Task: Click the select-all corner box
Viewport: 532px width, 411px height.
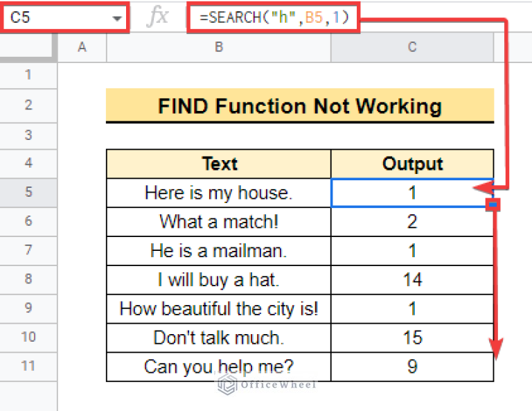Action: coord(28,46)
